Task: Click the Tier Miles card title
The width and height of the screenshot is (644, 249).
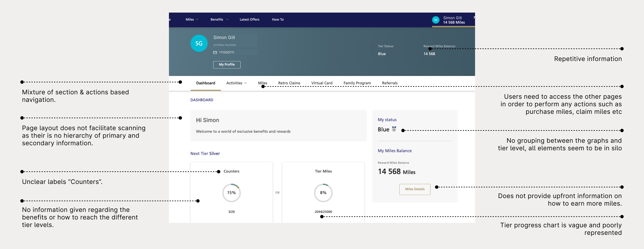Action: [323, 171]
